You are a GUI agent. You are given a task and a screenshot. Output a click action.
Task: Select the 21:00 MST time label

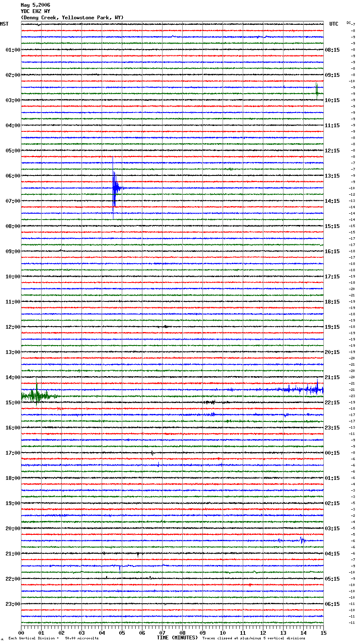pos(13,554)
